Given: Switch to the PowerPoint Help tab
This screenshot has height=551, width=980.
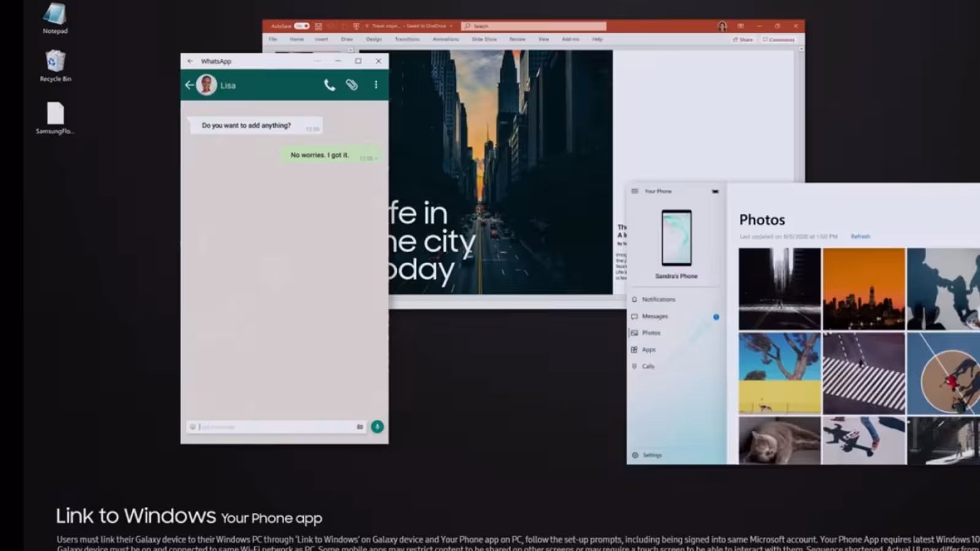Looking at the screenshot, I should pos(597,39).
